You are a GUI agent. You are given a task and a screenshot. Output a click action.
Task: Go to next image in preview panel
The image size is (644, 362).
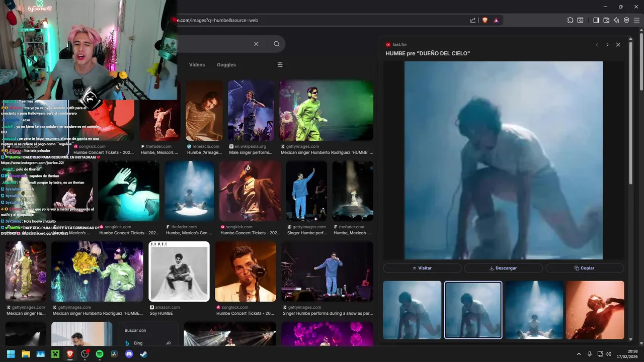pyautogui.click(x=607, y=45)
